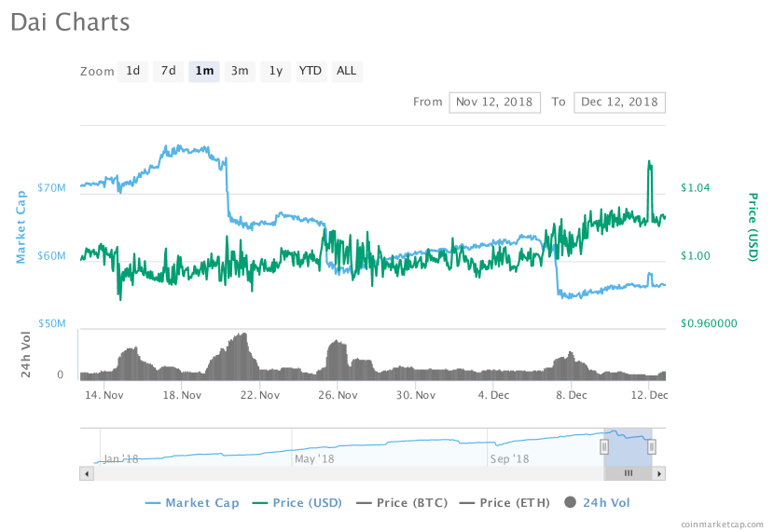Viewport: 774px width, 532px height.
Task: Click the $0.960000 price axis label
Action: click(x=709, y=323)
